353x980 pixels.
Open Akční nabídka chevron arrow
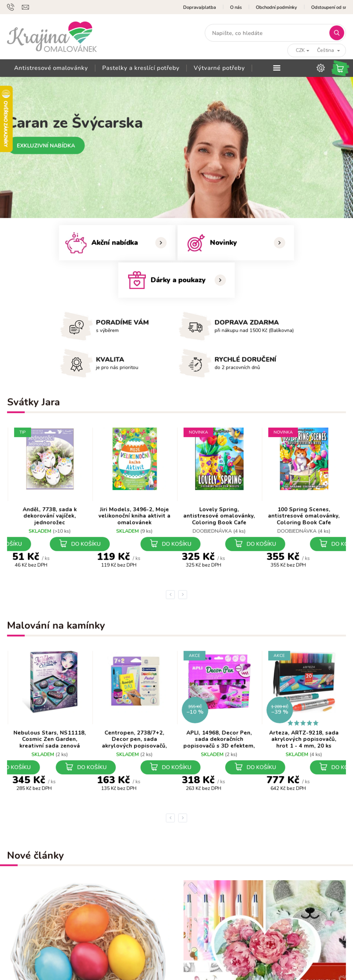[x=161, y=243]
